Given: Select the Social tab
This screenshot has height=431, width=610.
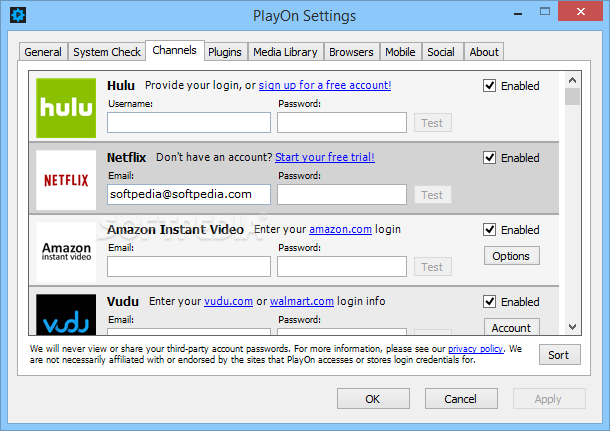Looking at the screenshot, I should tap(441, 52).
